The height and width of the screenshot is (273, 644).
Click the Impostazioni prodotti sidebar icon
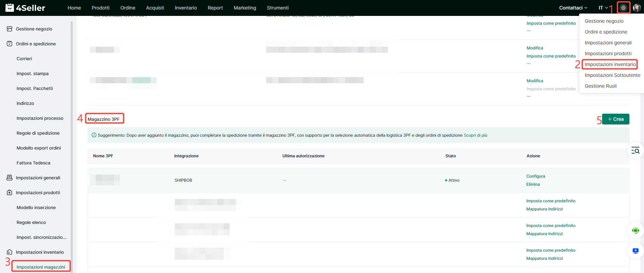(9, 193)
